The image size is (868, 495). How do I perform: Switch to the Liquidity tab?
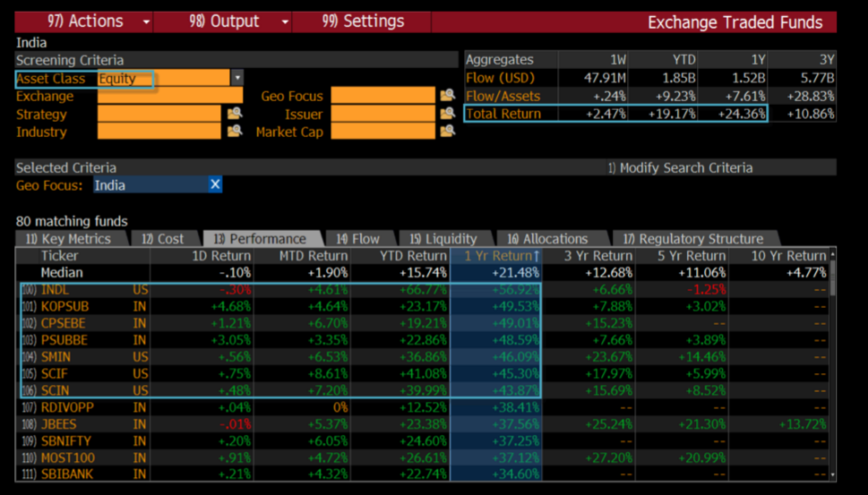pos(443,239)
